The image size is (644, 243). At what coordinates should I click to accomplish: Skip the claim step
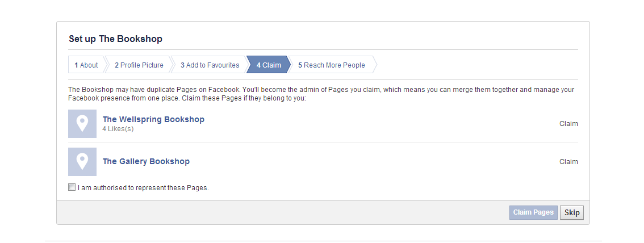(x=572, y=212)
